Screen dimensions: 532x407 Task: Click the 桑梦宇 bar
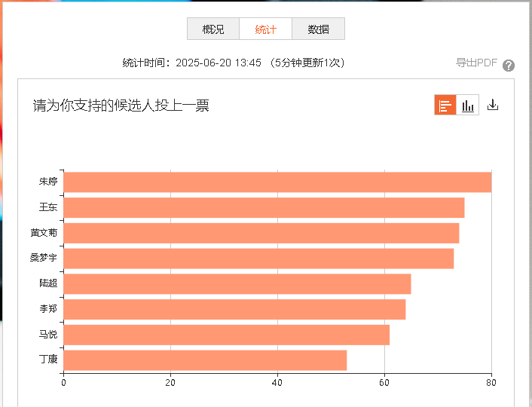258,259
